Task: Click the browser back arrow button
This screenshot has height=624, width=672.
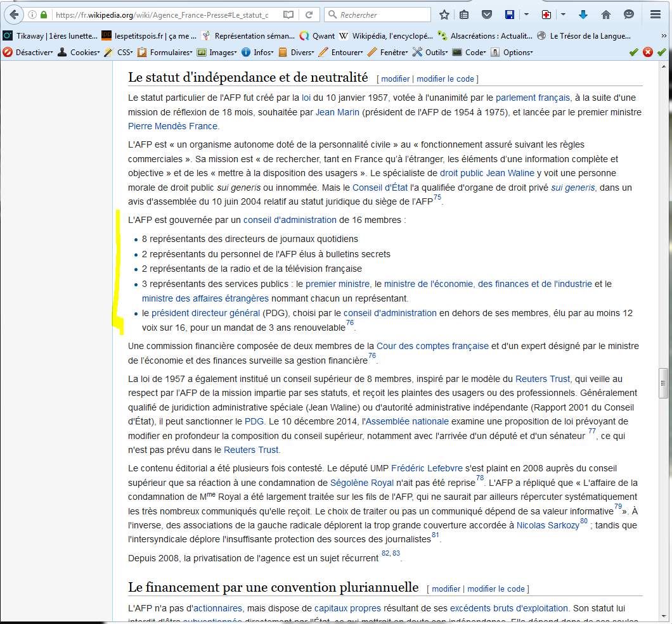Action: click(14, 15)
